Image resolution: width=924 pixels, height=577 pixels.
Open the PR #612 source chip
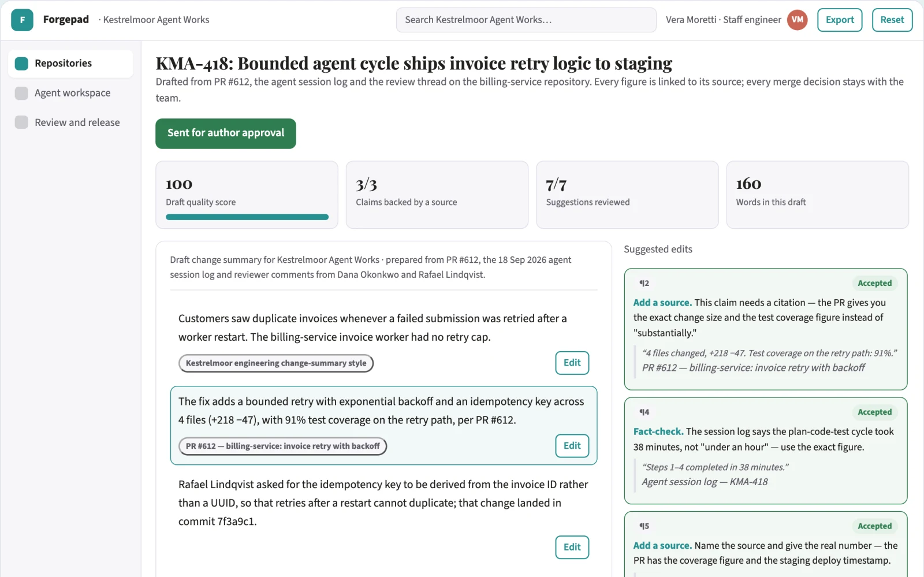(283, 446)
